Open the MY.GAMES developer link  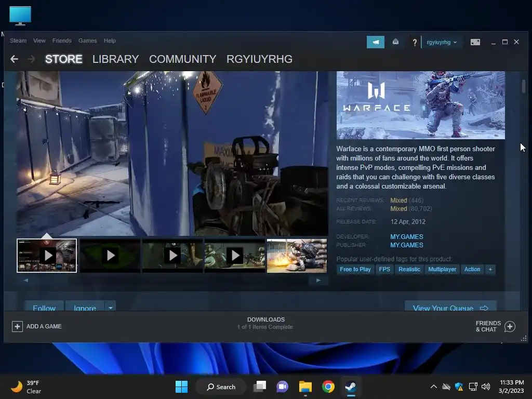point(406,236)
